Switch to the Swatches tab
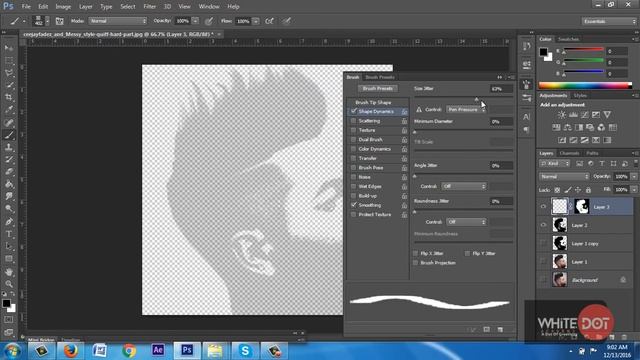640x360 pixels. (568, 39)
